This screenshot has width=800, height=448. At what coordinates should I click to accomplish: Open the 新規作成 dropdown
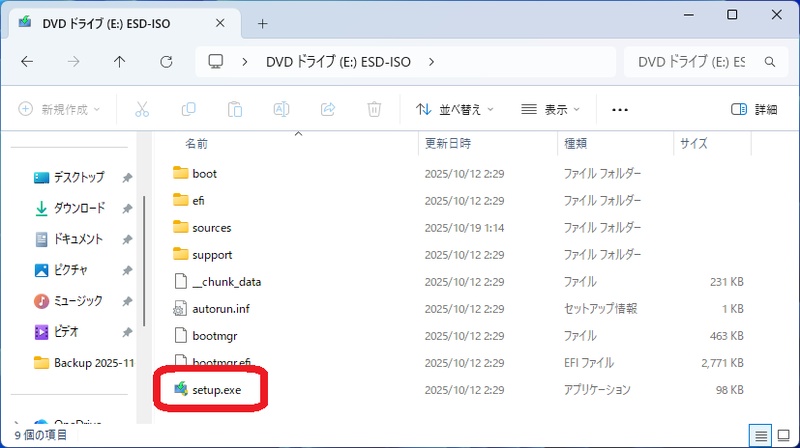pyautogui.click(x=59, y=109)
